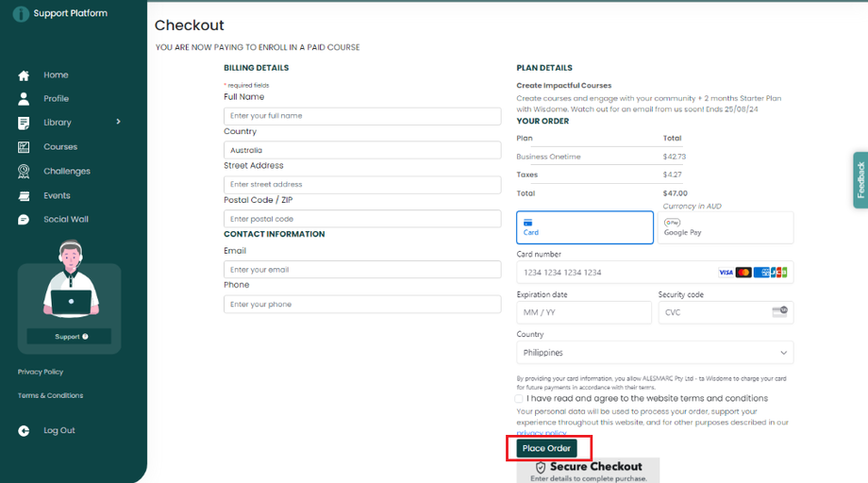This screenshot has height=483, width=868.
Task: Open Terms & Conditions sidebar link
Action: 50,395
